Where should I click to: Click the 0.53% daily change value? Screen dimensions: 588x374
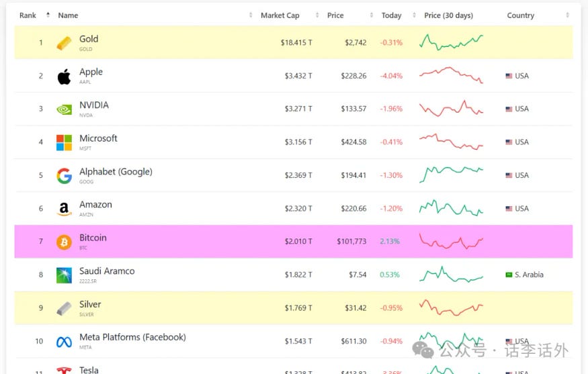coord(390,275)
